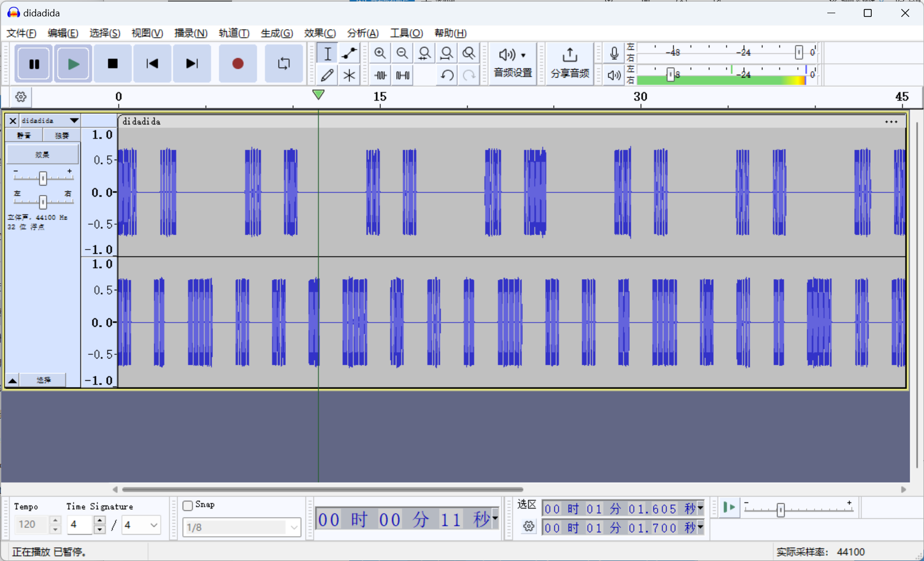Adjust the track gain slider
The width and height of the screenshot is (924, 561).
(43, 178)
